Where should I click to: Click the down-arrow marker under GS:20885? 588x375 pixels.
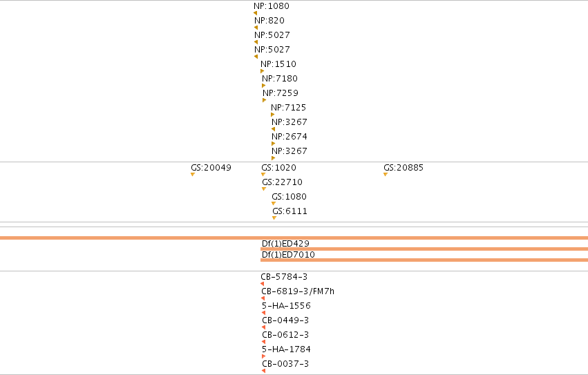[386, 174]
